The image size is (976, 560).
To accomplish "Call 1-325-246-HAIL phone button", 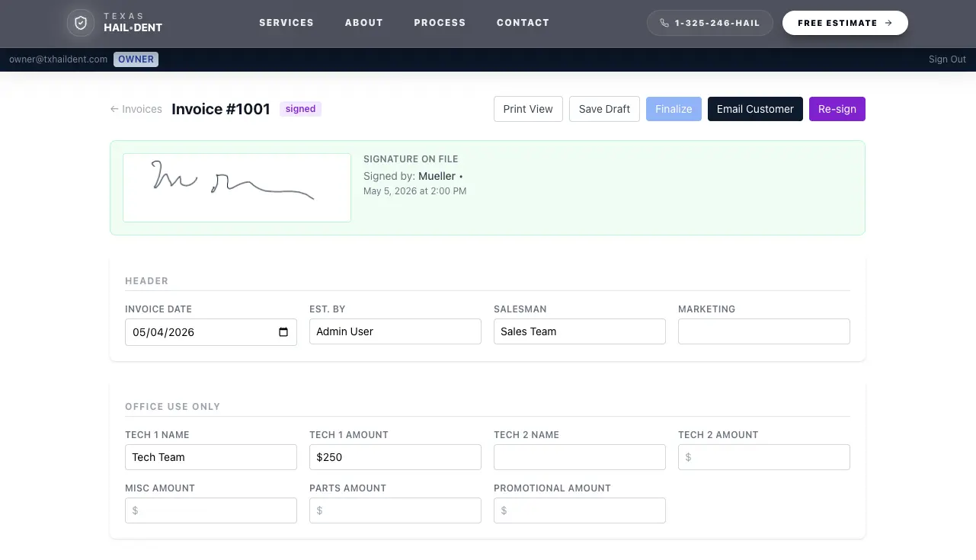I will click(x=710, y=23).
